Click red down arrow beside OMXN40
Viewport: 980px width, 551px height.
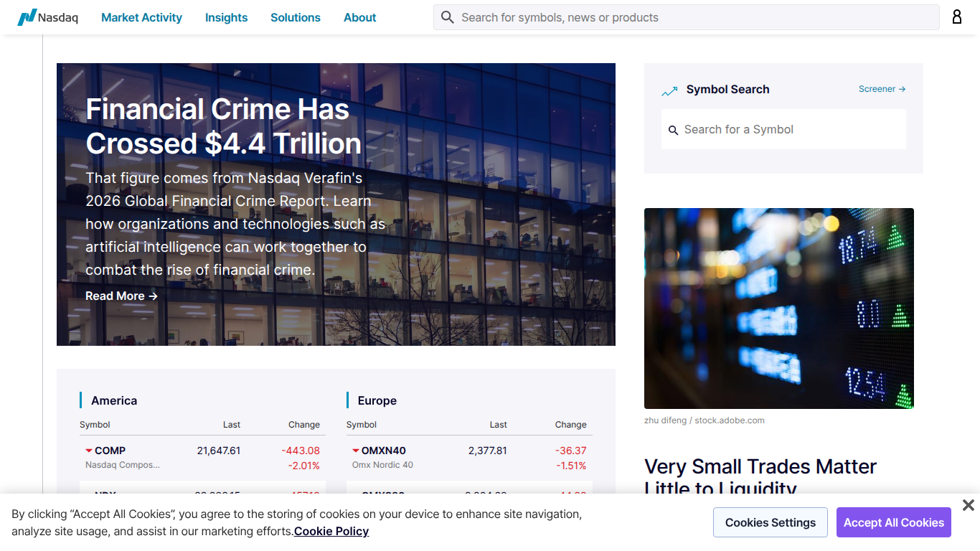(356, 451)
